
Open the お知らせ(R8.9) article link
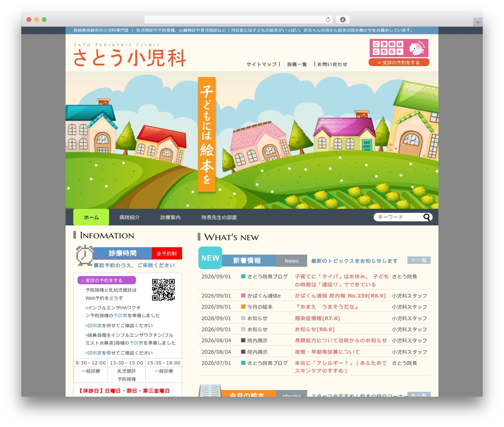click(x=315, y=329)
